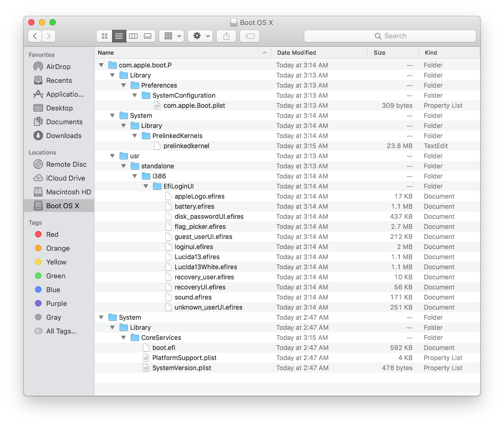This screenshot has width=504, height=427.
Task: Select Boot OS X volume in sidebar
Action: click(59, 206)
